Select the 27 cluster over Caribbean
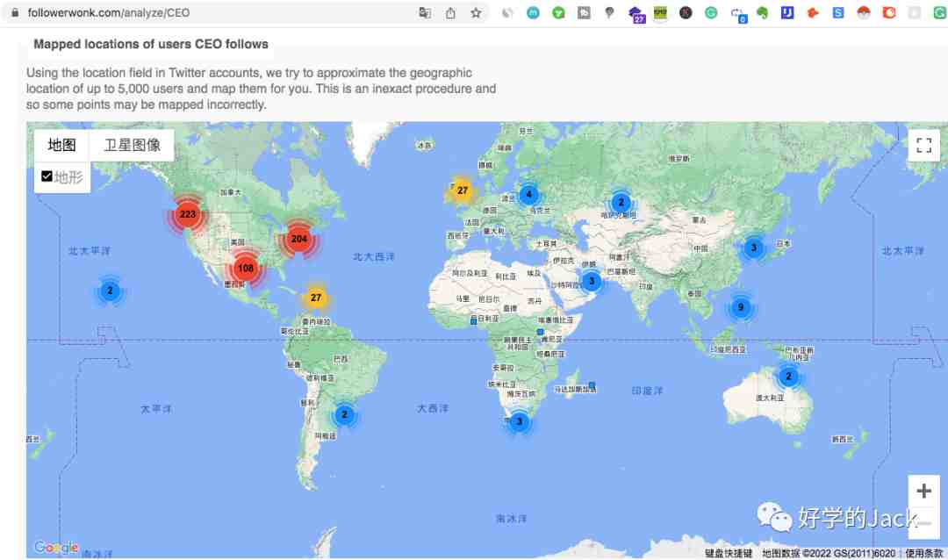This screenshot has width=948, height=560. pos(316,298)
